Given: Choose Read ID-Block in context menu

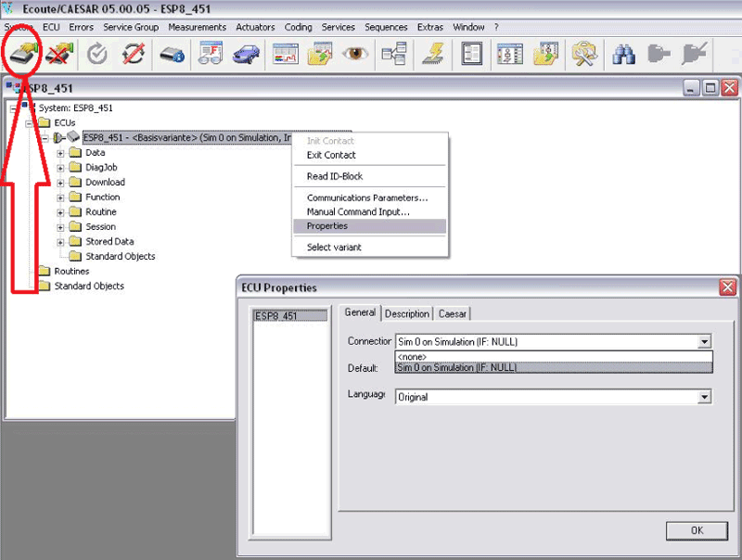Looking at the screenshot, I should (369, 176).
